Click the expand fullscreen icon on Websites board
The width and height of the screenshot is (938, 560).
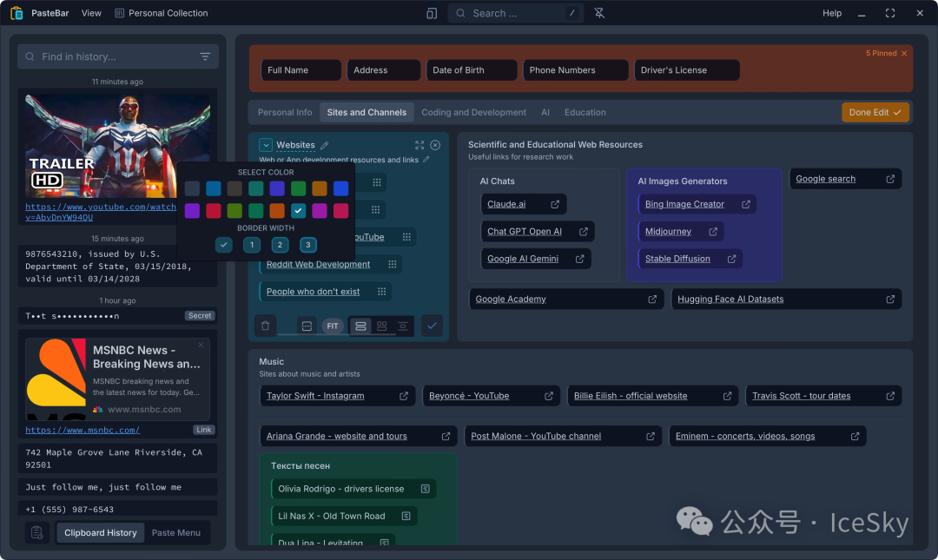419,145
